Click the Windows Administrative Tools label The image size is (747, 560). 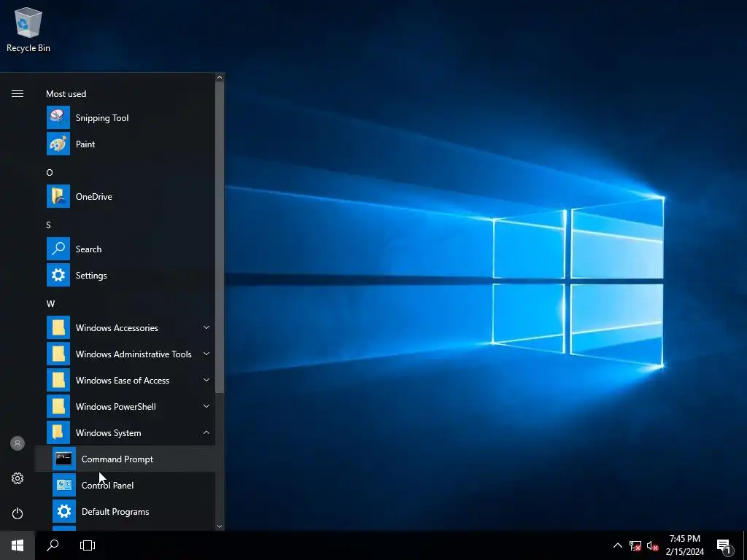[133, 354]
